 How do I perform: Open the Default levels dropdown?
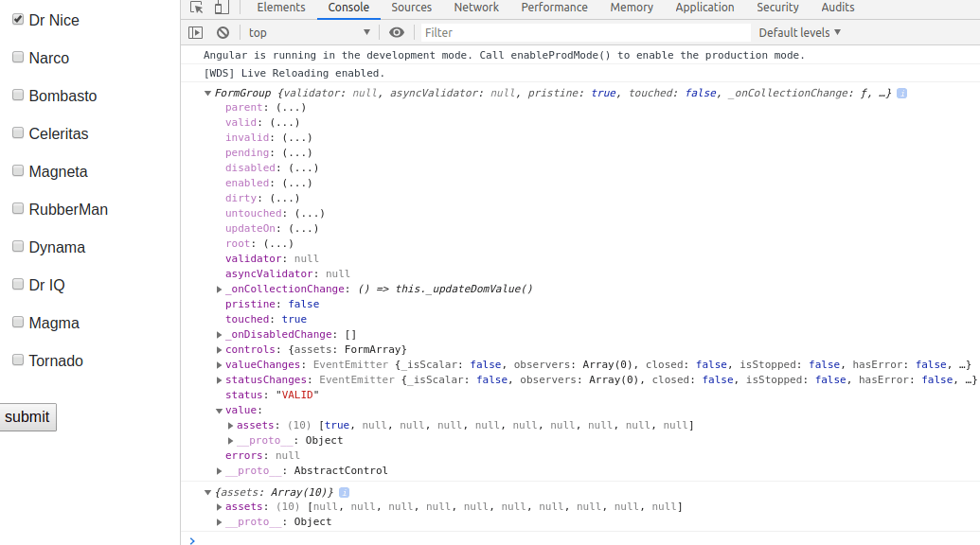pyautogui.click(x=796, y=31)
